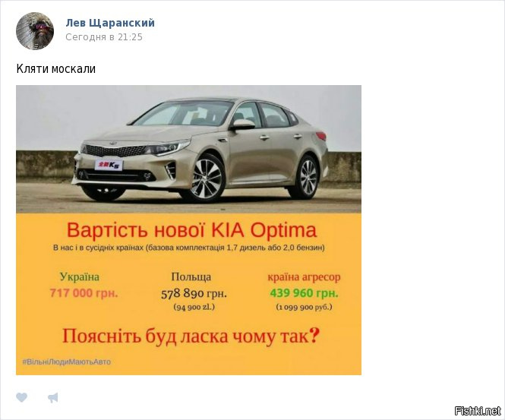Click the post text Кляти москали

coord(55,68)
